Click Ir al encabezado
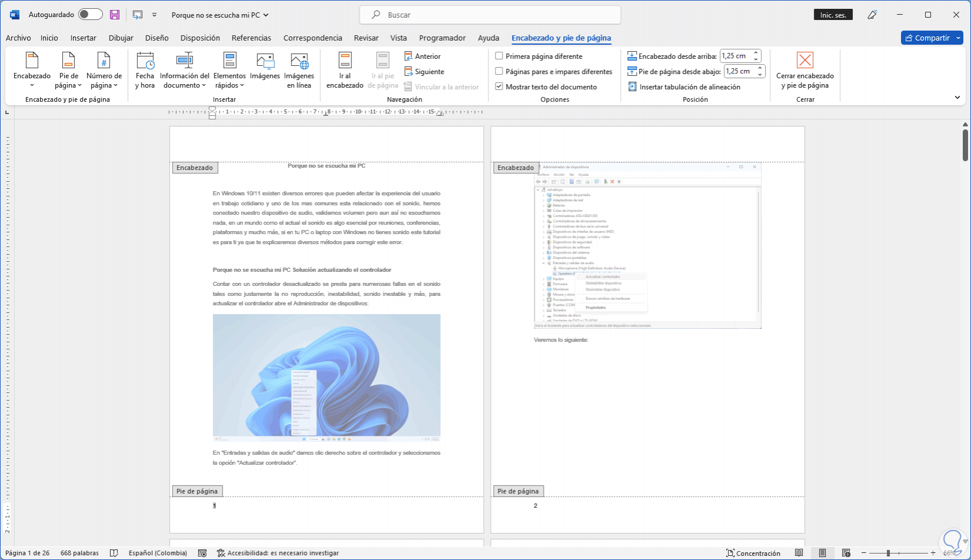This screenshot has height=560, width=971. 345,70
